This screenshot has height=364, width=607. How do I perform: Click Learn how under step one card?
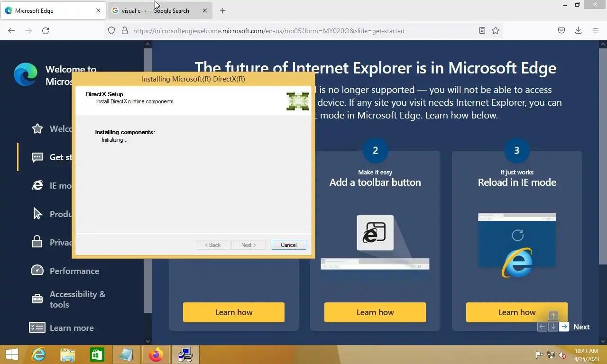tap(234, 312)
